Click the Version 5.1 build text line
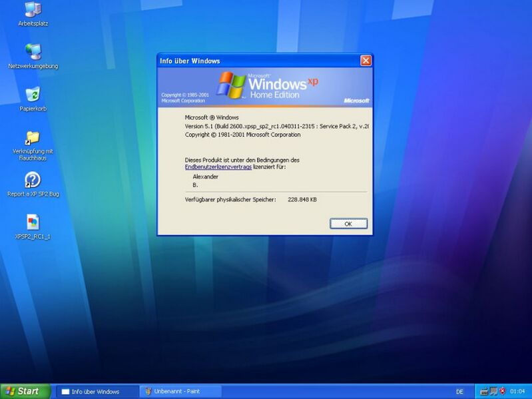 276,126
